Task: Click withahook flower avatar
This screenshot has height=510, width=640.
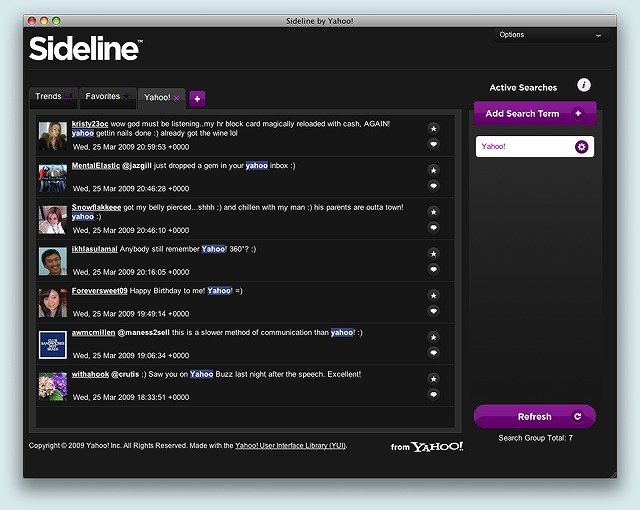Action: [x=53, y=386]
